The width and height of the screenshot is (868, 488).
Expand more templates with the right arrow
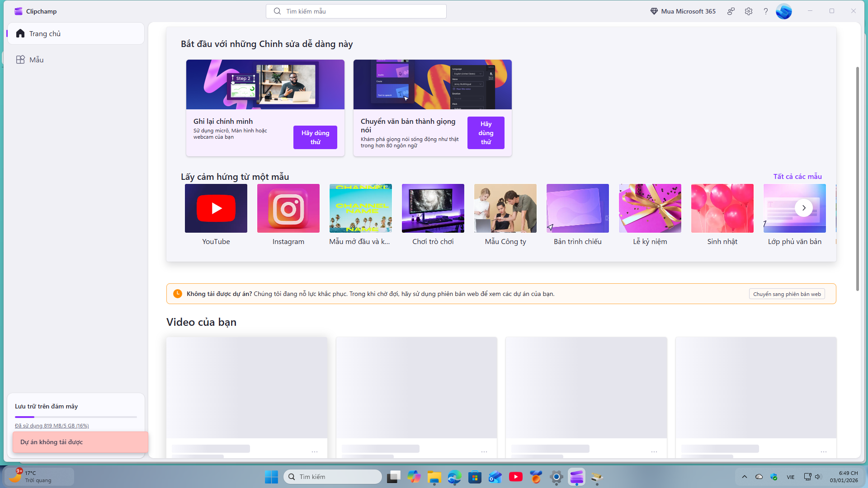click(804, 208)
